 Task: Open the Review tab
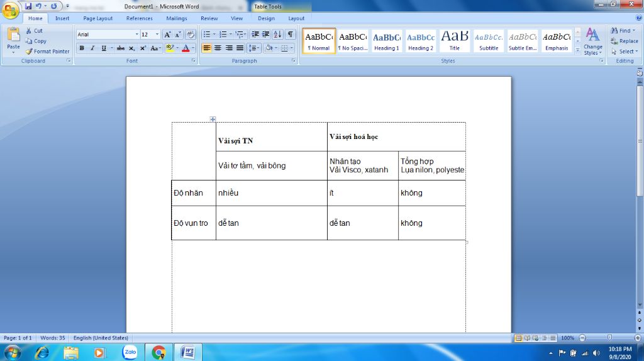pyautogui.click(x=209, y=18)
